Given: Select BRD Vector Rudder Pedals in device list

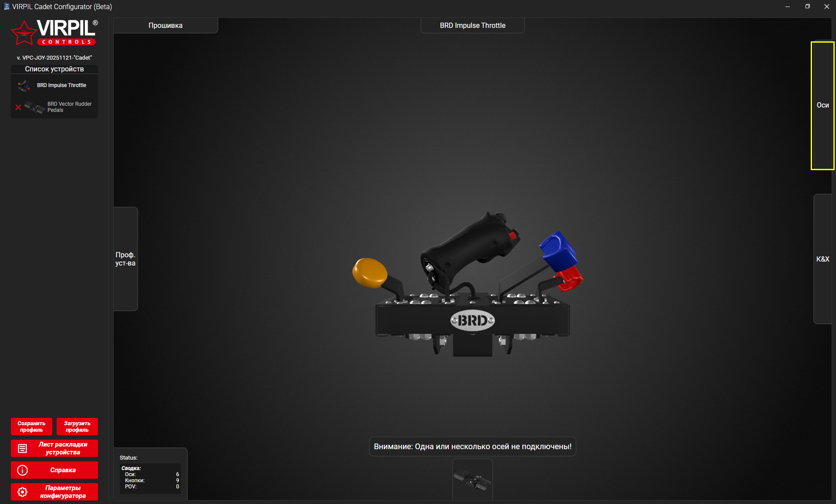Looking at the screenshot, I should [69, 107].
